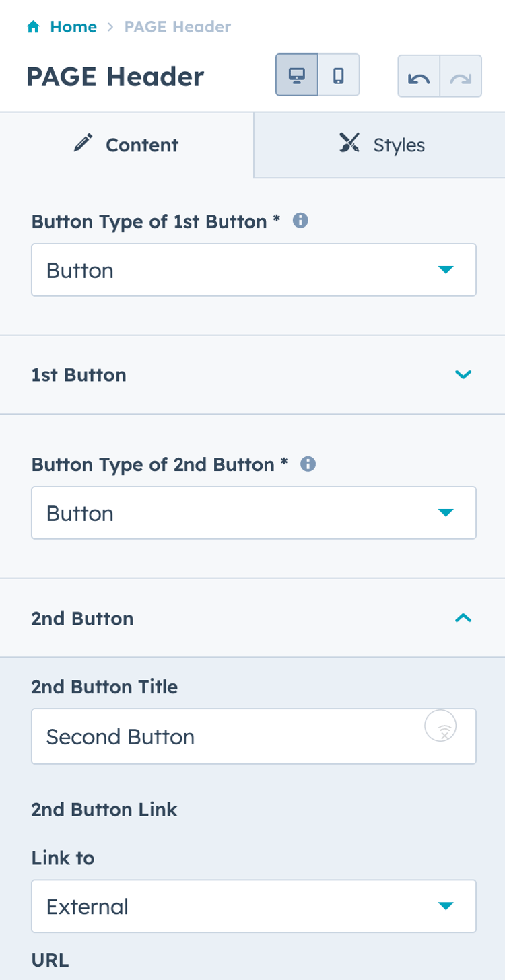This screenshot has height=980, width=505.
Task: Click the undo arrow icon
Action: click(x=419, y=75)
